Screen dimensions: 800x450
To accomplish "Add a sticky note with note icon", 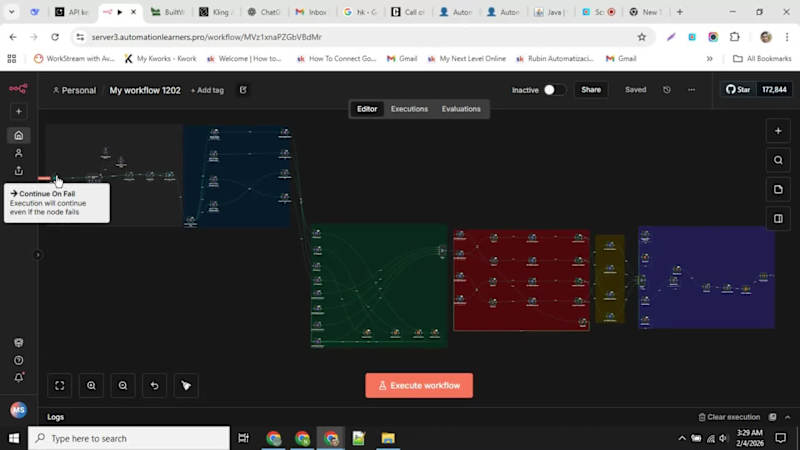I will tap(778, 189).
